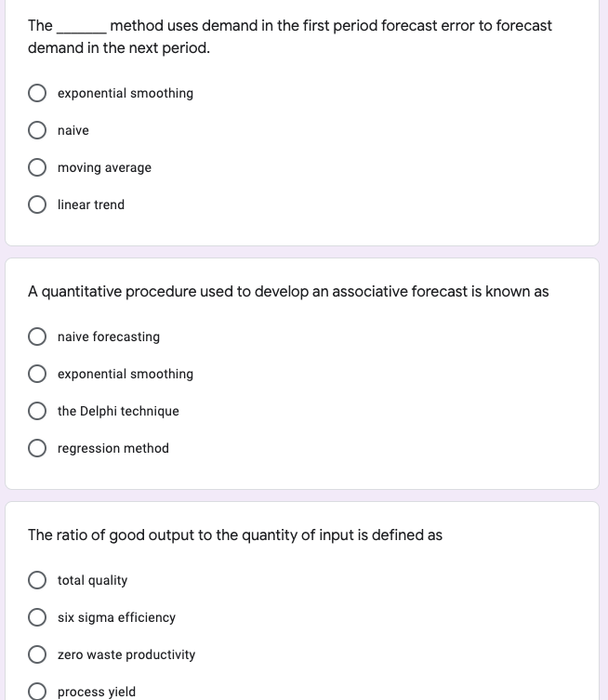Image resolution: width=608 pixels, height=700 pixels.
Task: Choose the 'six sigma efficiency' option
Action: 37,617
